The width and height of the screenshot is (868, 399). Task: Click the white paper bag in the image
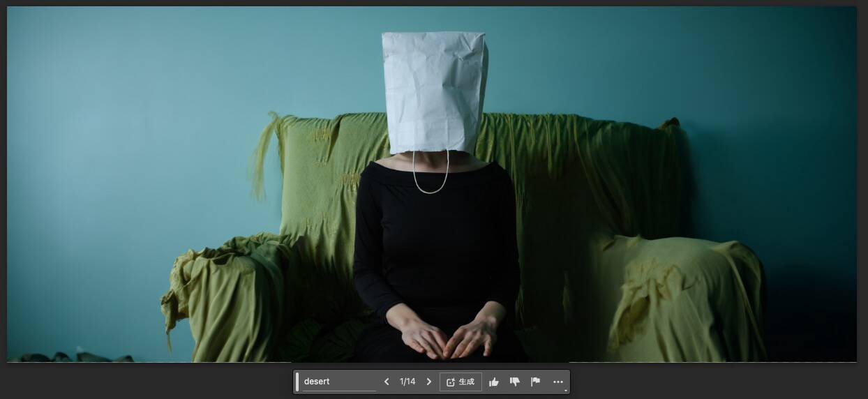(x=433, y=91)
